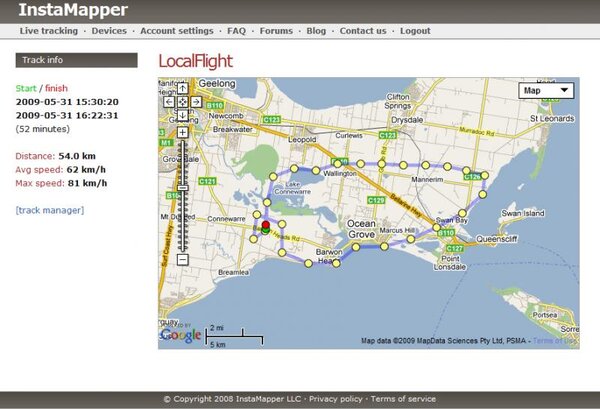Click the center reset-view map control
This screenshot has width=600, height=409.
[182, 101]
